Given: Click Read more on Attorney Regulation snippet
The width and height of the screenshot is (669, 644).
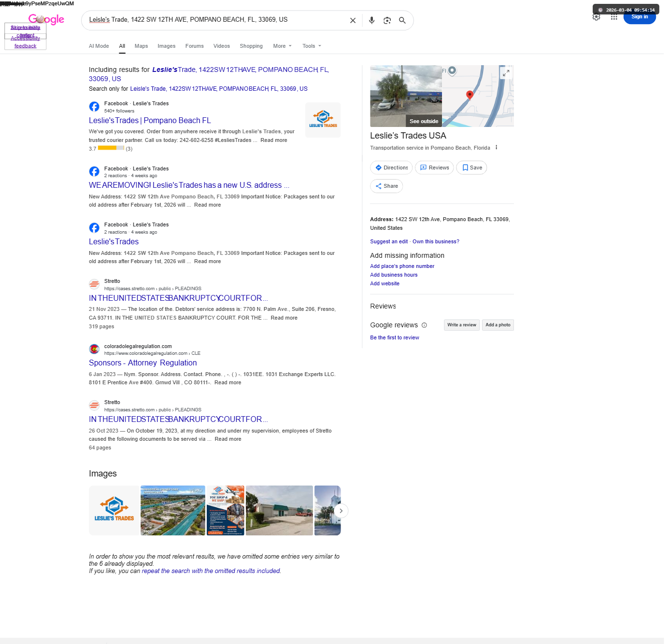Looking at the screenshot, I should tap(228, 382).
